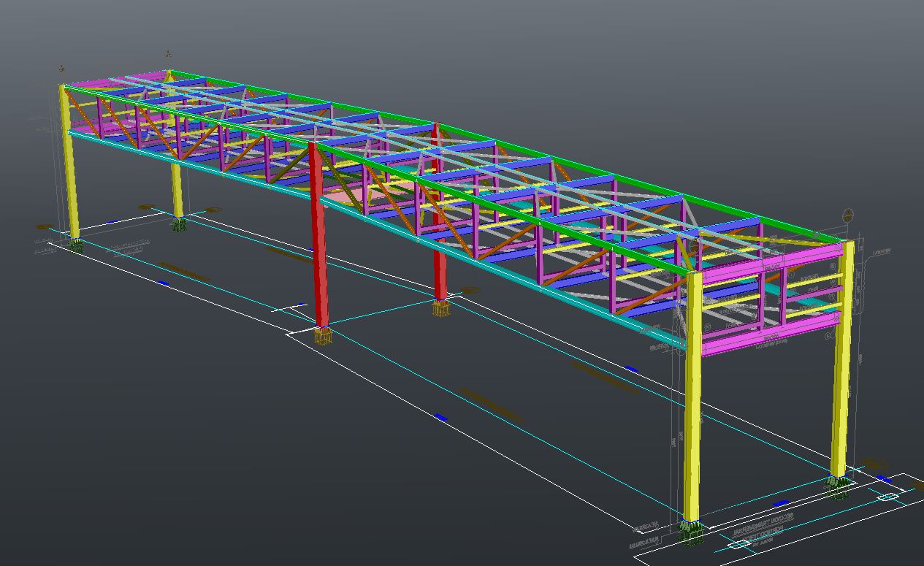Click the base plate under rear red column

tap(440, 308)
